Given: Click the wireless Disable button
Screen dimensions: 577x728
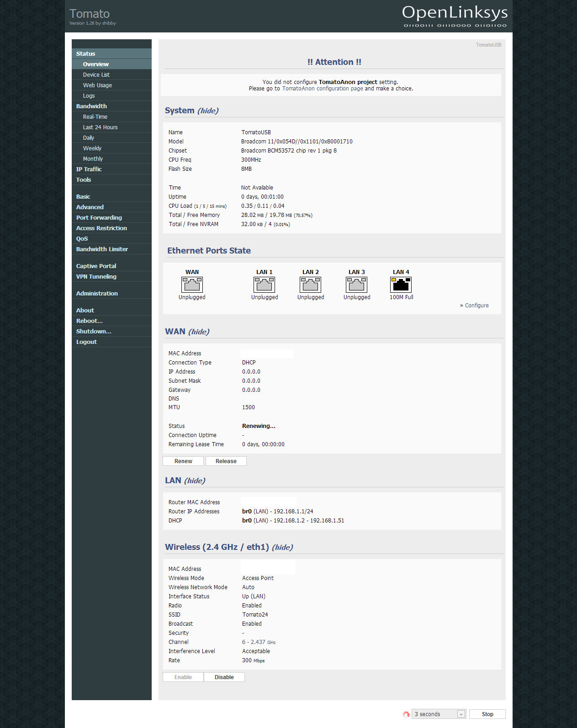Looking at the screenshot, I should tap(224, 677).
